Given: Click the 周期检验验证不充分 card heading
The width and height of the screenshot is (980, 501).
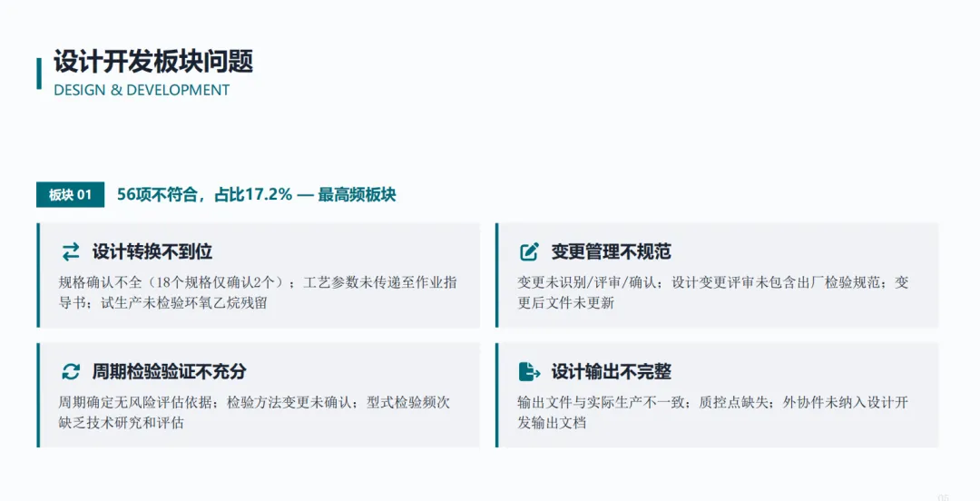Looking at the screenshot, I should (x=170, y=371).
